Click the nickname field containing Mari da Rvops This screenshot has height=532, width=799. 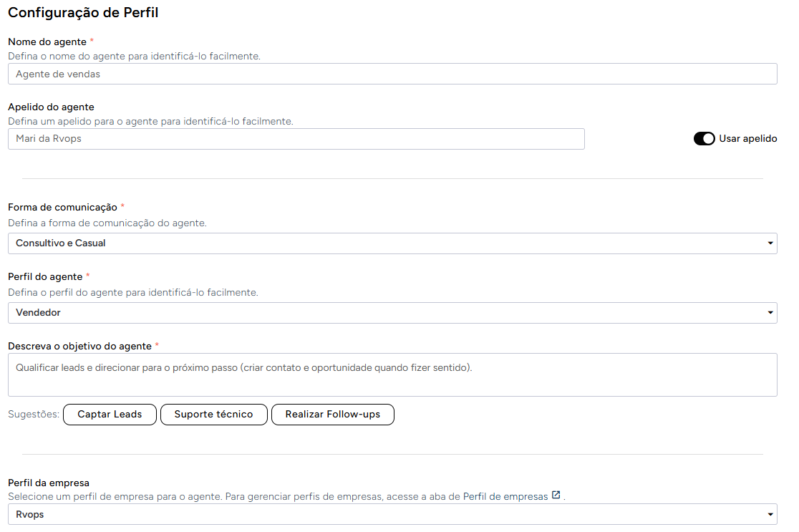click(x=296, y=139)
